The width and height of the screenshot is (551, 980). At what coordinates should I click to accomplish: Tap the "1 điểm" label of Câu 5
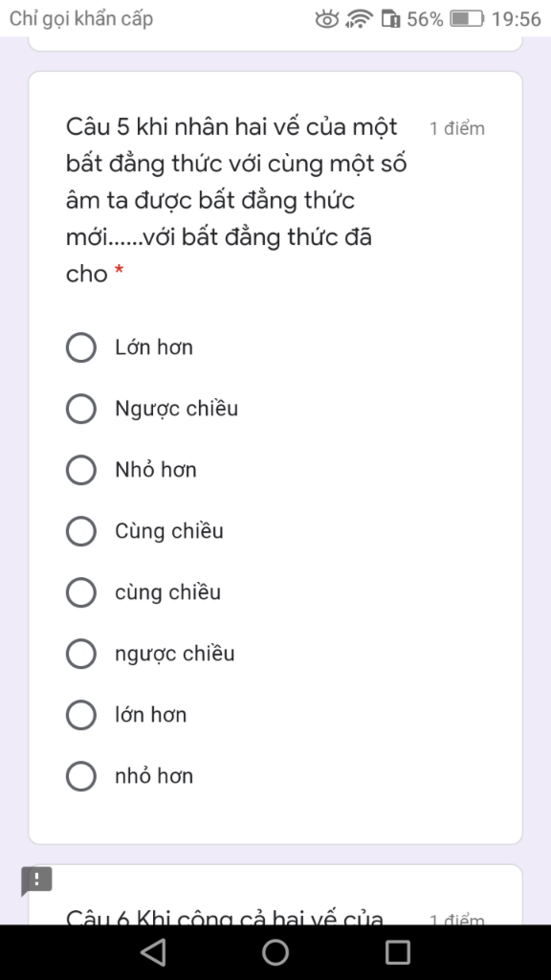(x=457, y=129)
